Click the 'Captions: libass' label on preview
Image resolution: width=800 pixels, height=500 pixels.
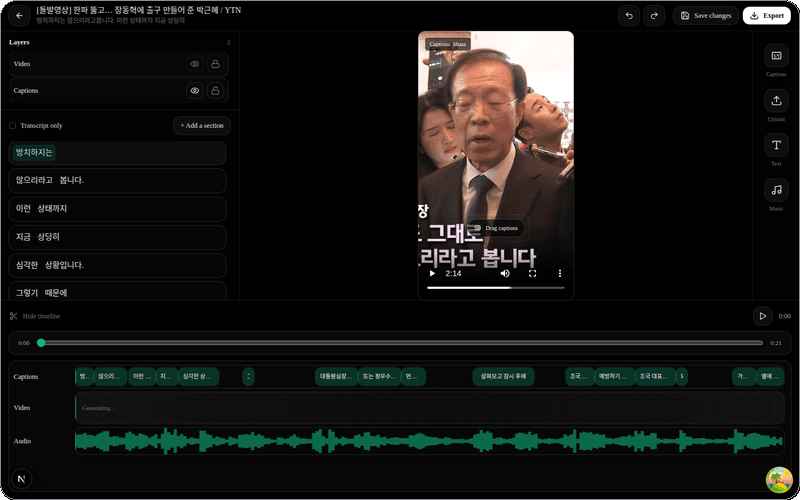(448, 44)
